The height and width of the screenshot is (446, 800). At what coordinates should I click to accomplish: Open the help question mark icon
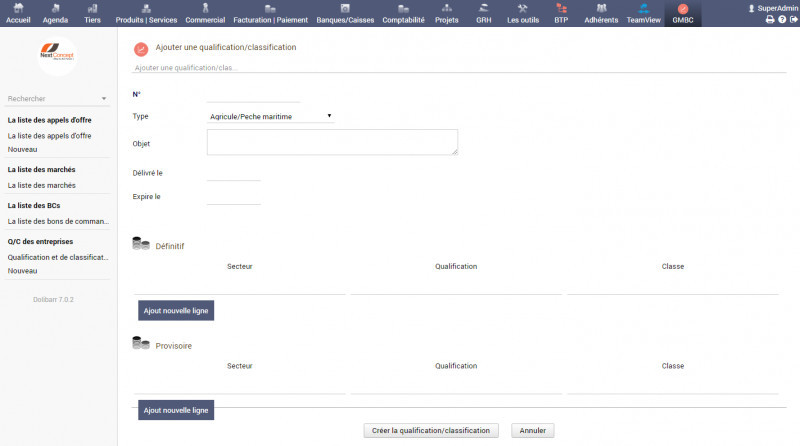coord(782,19)
